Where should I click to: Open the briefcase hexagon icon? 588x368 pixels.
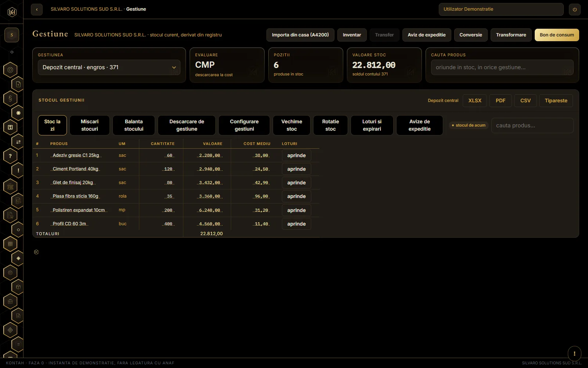point(10,301)
